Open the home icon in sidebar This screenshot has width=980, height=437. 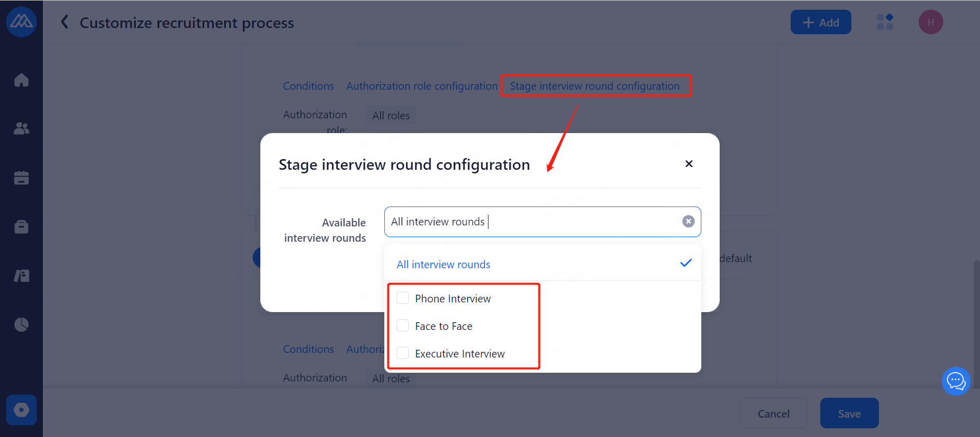click(21, 80)
